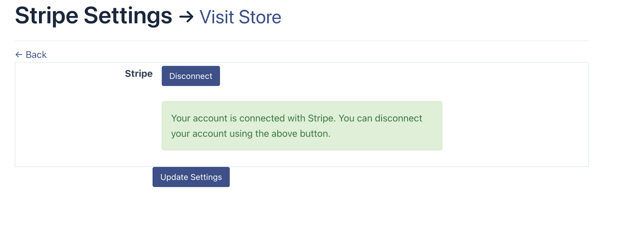Click the left arrow icon beside Back
The height and width of the screenshot is (230, 644).
coord(19,55)
